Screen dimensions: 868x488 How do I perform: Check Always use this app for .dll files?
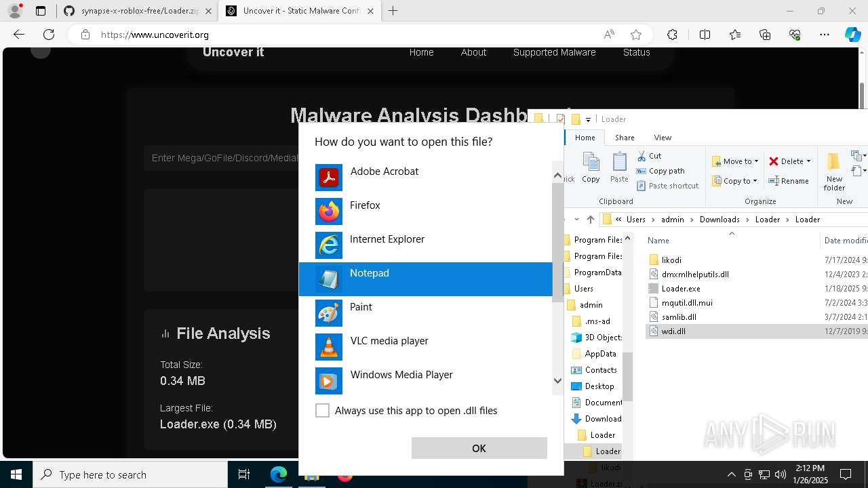[323, 411]
